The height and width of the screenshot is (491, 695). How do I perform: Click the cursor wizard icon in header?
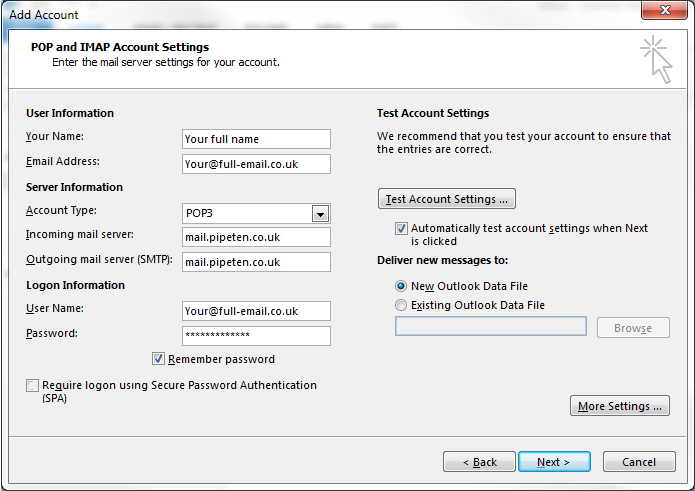(x=657, y=59)
